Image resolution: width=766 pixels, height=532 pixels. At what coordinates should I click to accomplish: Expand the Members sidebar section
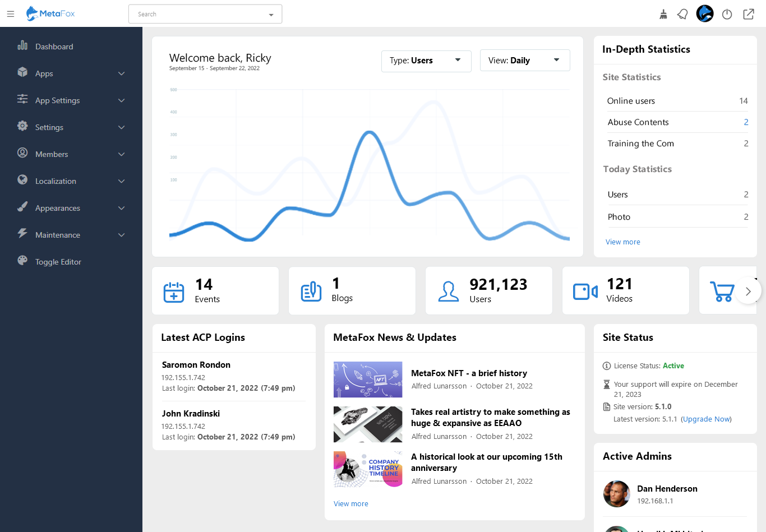(71, 154)
